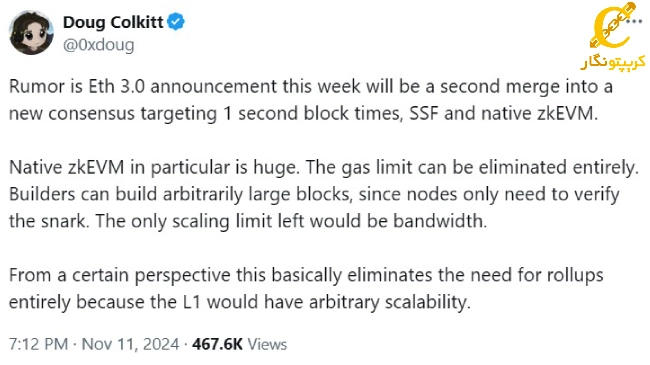Click the Doug Colkitt display name
650x365 pixels.
point(113,22)
